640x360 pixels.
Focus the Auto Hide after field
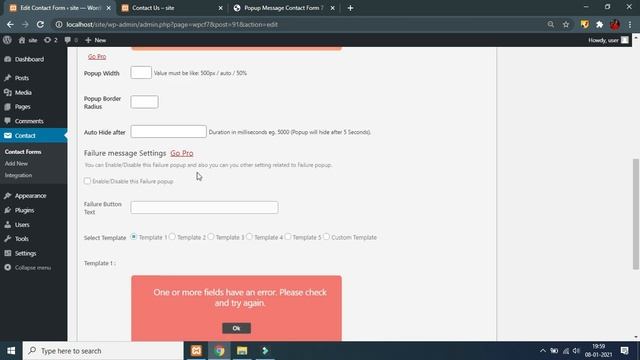(x=169, y=131)
